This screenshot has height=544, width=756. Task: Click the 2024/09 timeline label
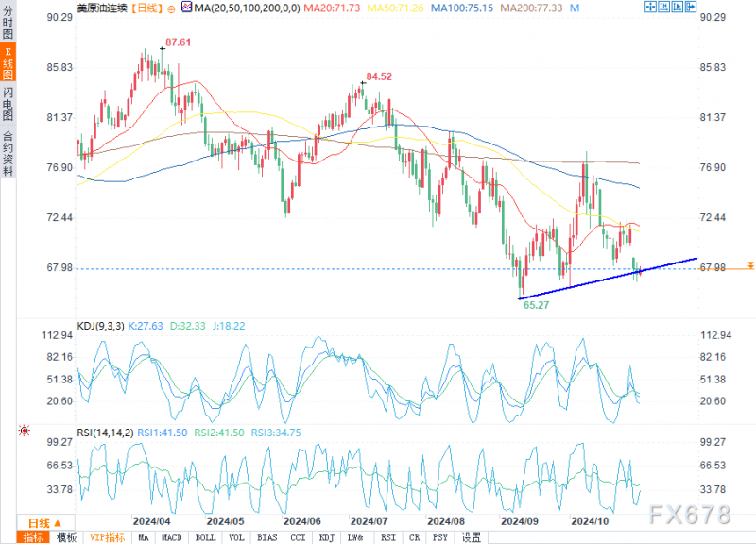[519, 521]
